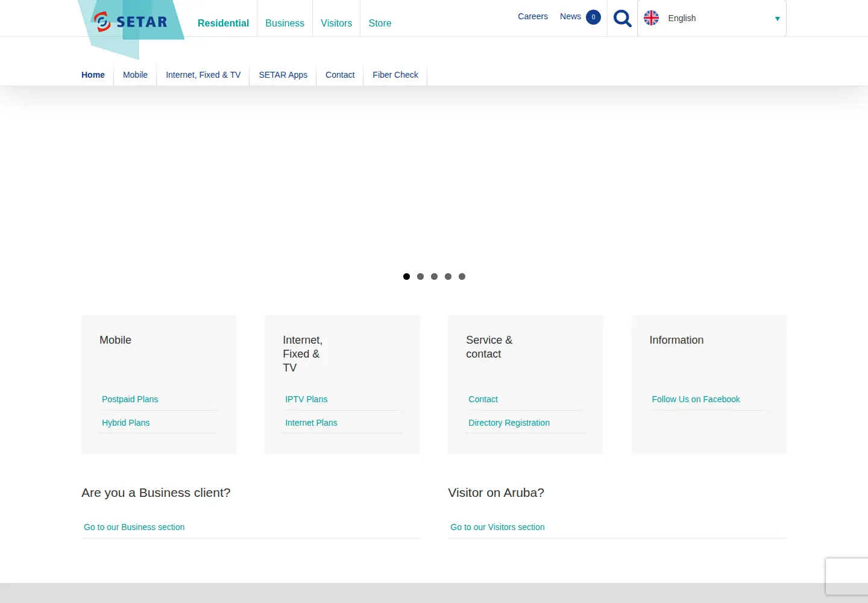Select the fifth carousel dot
The image size is (868, 603).
click(x=462, y=276)
